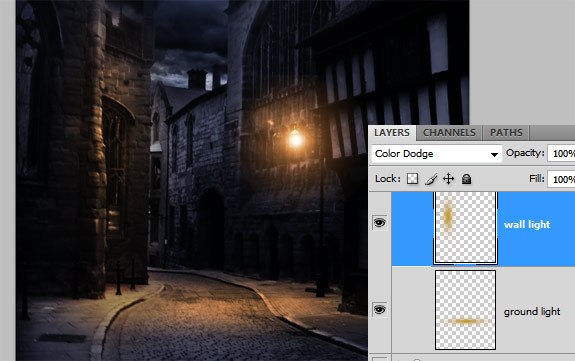Click the Opacity label
The height and width of the screenshot is (361, 575).
click(x=525, y=153)
